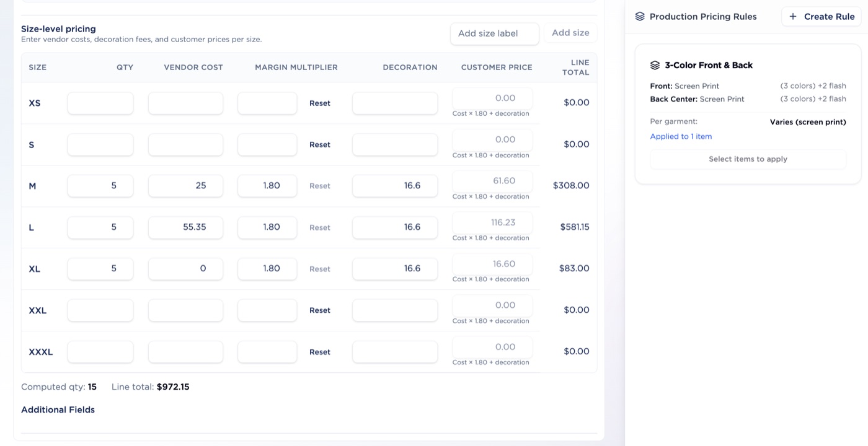The width and height of the screenshot is (868, 446).
Task: Edit the L row margin multiplier 1.80
Action: [267, 227]
